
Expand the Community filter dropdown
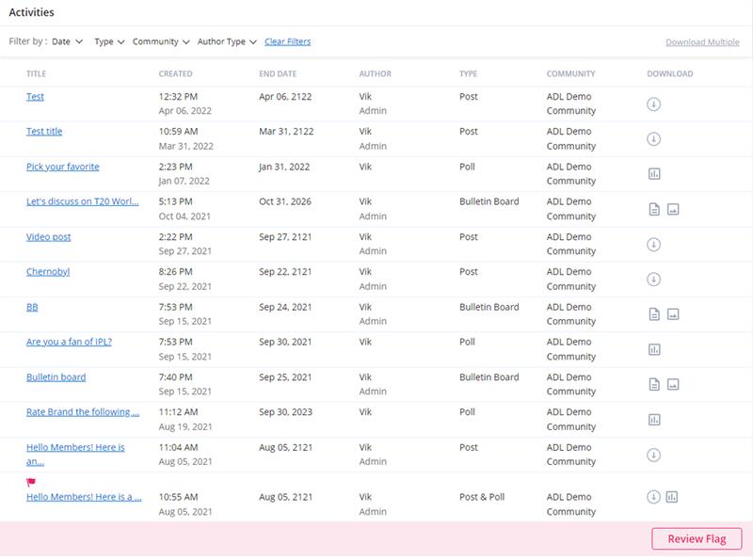tap(161, 41)
